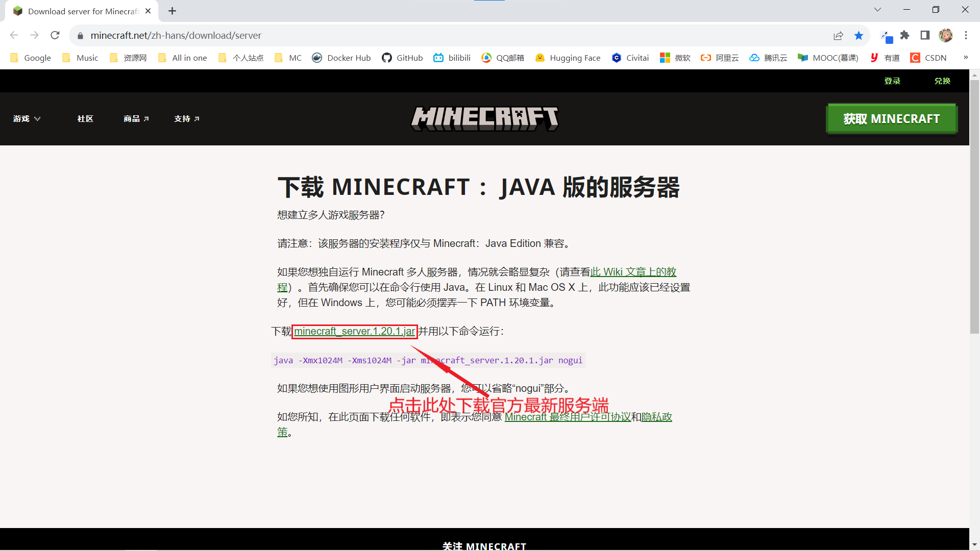Open the bilibili bookmark

tap(452, 58)
